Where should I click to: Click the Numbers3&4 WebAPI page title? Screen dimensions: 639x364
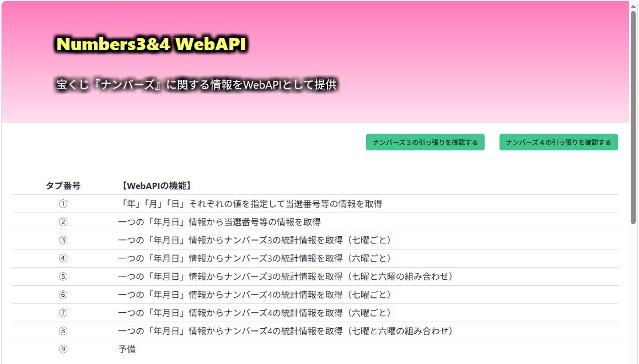click(151, 45)
